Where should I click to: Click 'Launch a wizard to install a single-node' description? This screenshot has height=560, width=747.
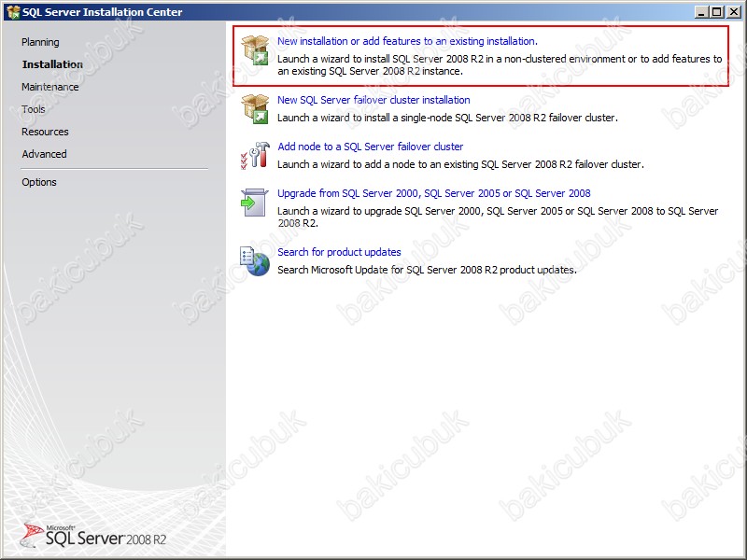(447, 118)
